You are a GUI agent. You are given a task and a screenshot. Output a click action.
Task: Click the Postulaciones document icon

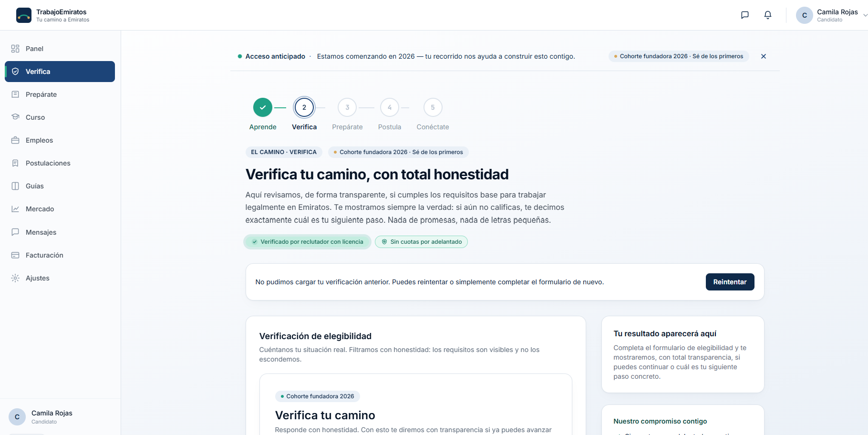click(15, 163)
